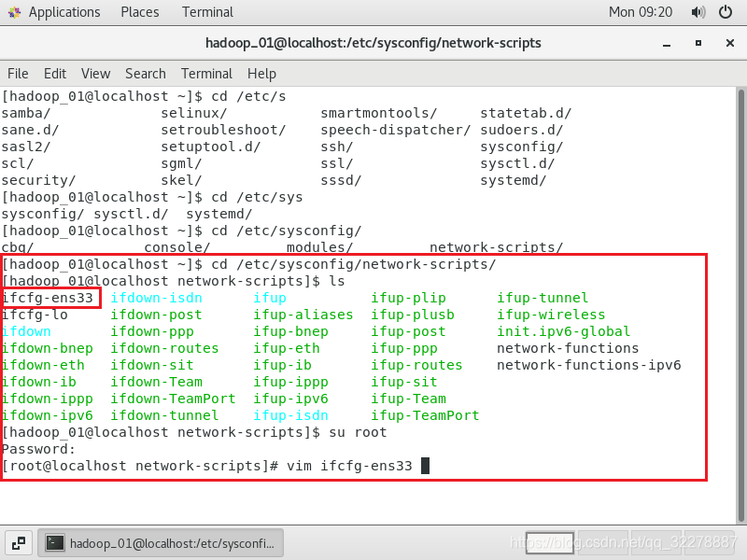Click the ifup-plusb entry
The height and width of the screenshot is (560, 747).
413,315
